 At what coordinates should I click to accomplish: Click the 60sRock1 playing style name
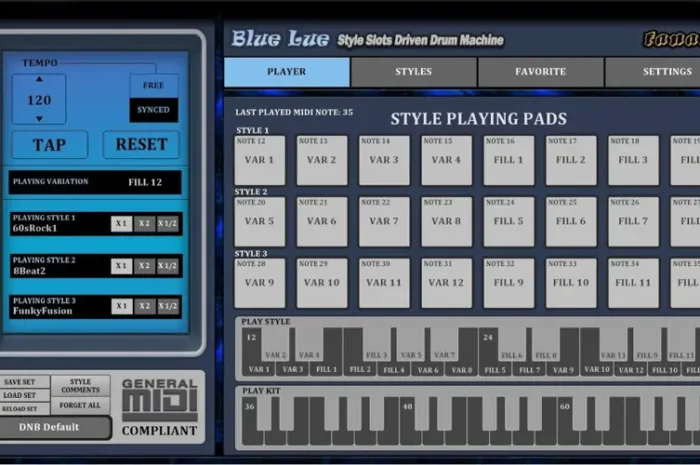(x=35, y=228)
